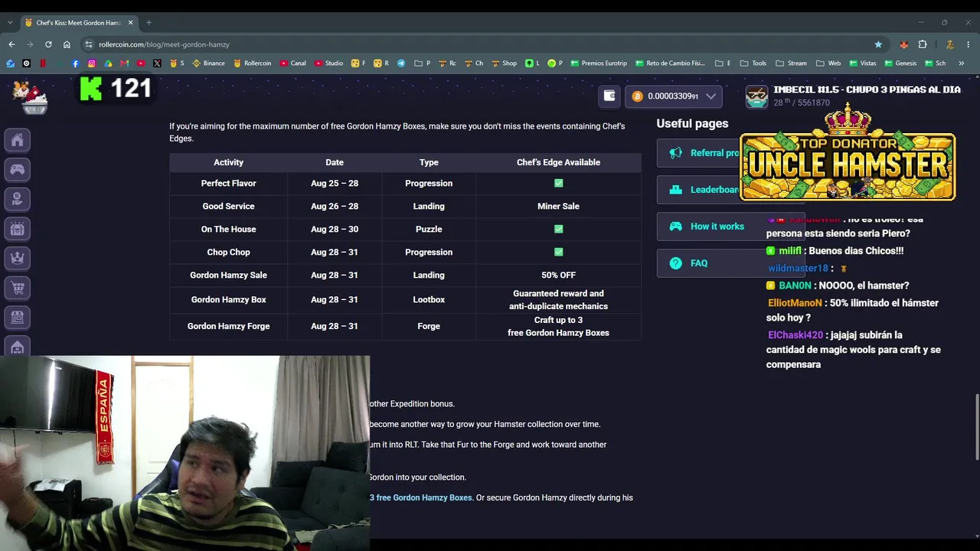Open the How it works page

pos(731,227)
